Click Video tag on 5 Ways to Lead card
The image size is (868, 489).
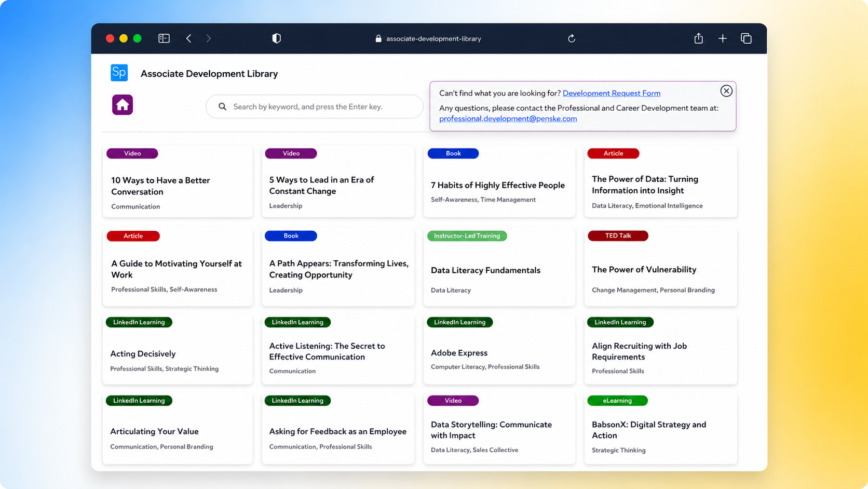point(291,153)
